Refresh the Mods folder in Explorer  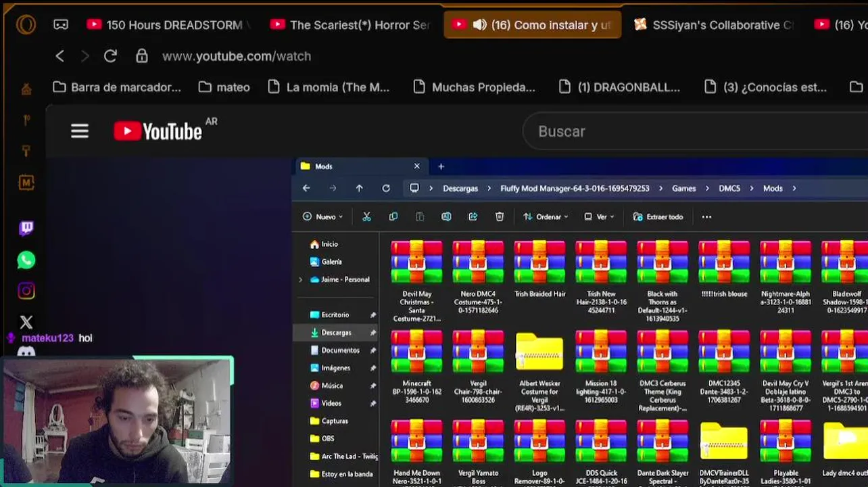click(x=386, y=188)
